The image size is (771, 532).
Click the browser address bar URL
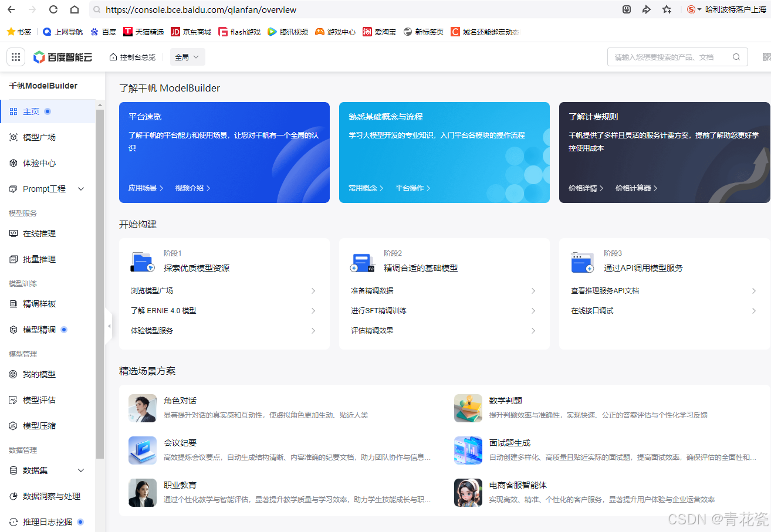201,9
